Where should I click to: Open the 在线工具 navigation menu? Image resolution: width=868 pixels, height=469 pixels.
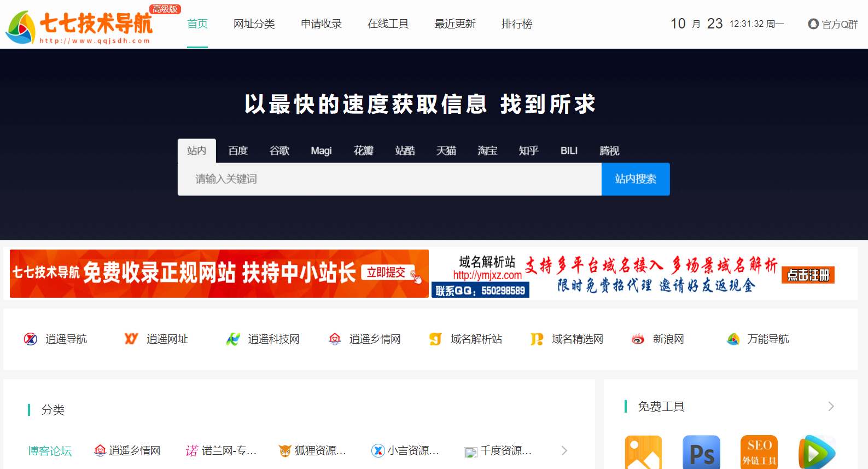coord(388,24)
